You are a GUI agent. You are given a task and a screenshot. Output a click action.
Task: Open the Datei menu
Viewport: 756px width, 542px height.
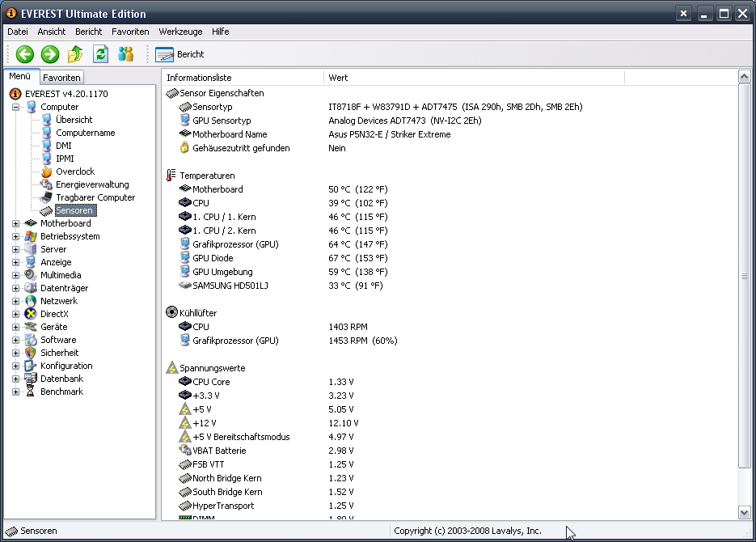[17, 32]
